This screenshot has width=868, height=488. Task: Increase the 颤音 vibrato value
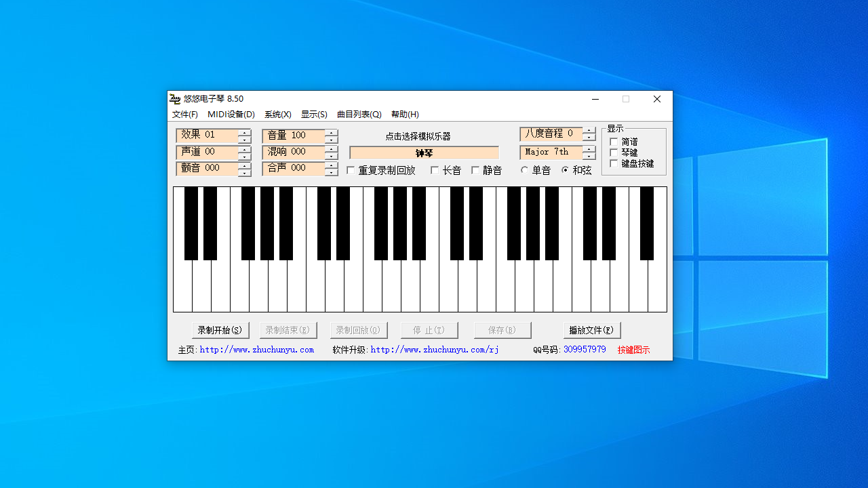coord(243,165)
